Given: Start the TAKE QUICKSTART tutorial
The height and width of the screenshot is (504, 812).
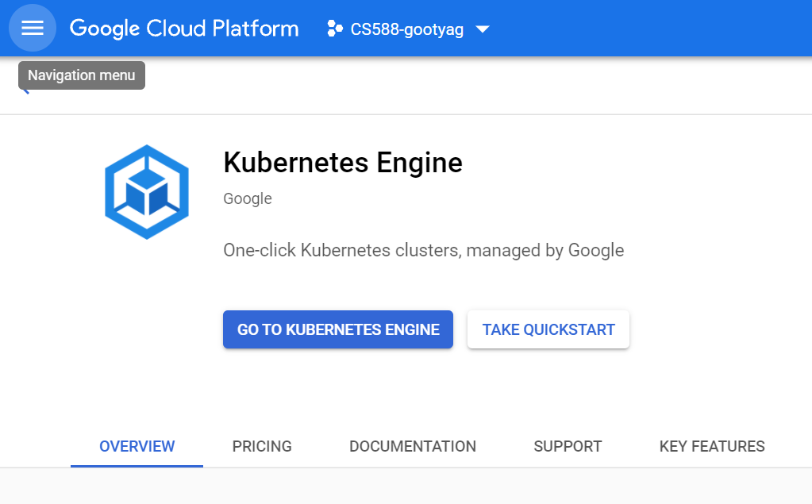Looking at the screenshot, I should coord(548,329).
